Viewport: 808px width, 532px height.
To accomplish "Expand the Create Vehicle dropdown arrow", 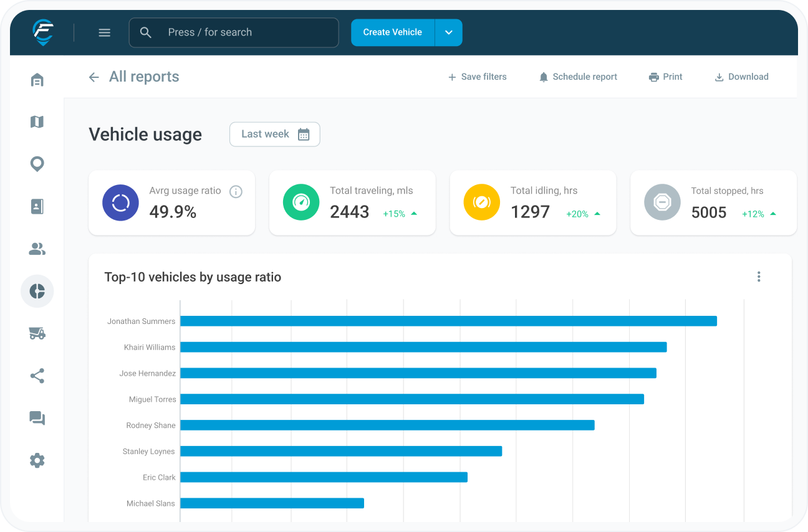I will coord(448,32).
